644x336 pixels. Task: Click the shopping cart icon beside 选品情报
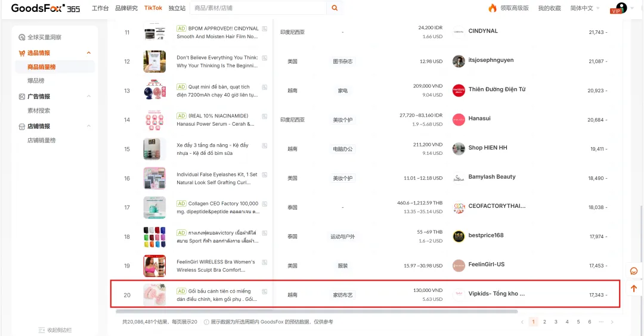coord(22,53)
